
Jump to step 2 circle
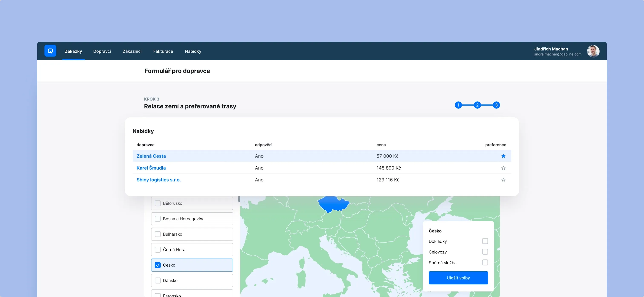pos(477,105)
